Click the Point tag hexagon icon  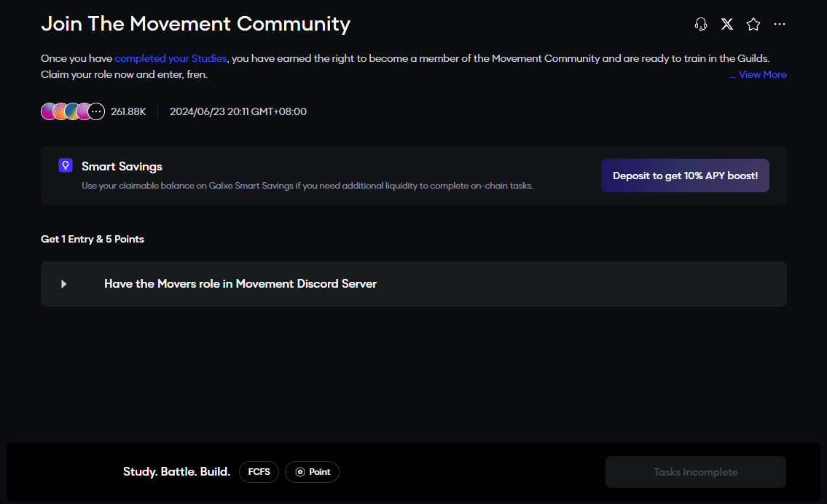pos(300,472)
